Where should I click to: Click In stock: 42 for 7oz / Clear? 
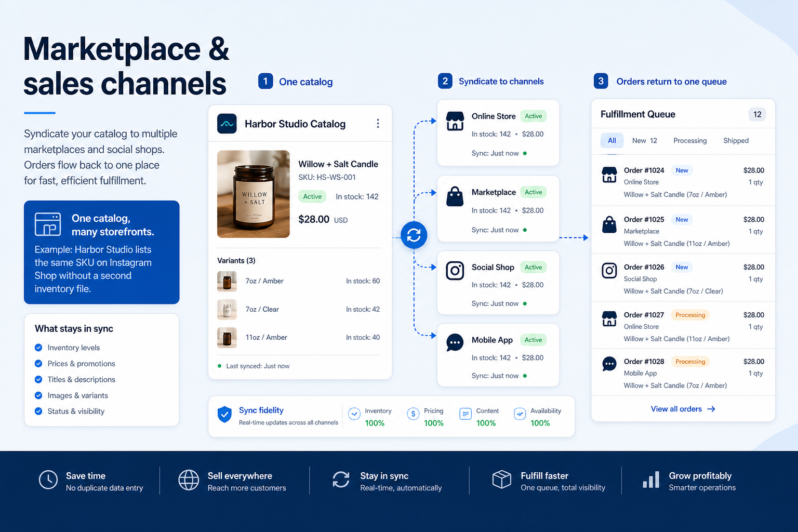coord(363,309)
